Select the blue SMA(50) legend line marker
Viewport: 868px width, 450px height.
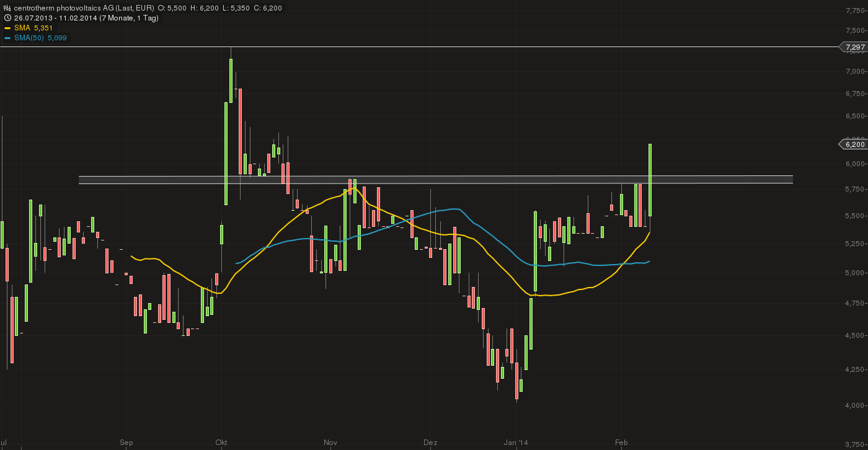pyautogui.click(x=7, y=38)
